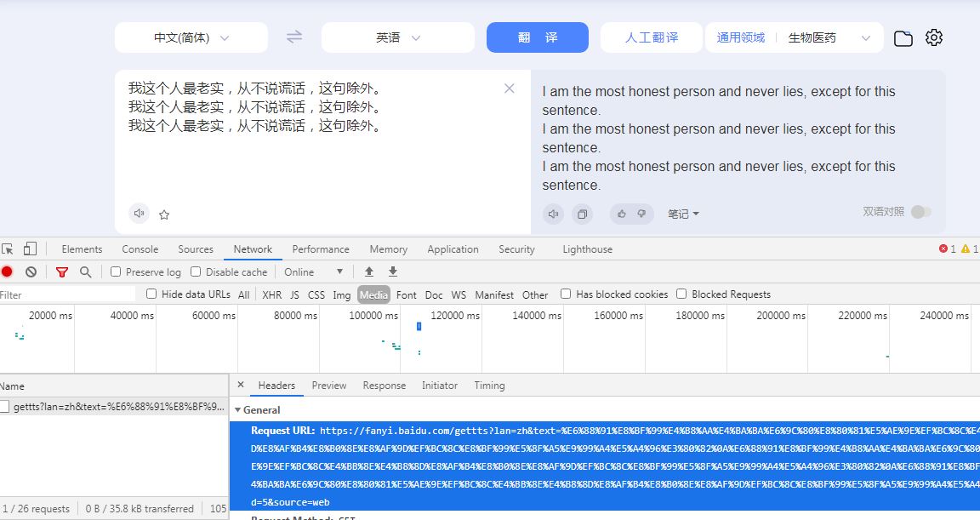Image resolution: width=980 pixels, height=520 pixels.
Task: Copy the English translation result
Action: (x=582, y=214)
